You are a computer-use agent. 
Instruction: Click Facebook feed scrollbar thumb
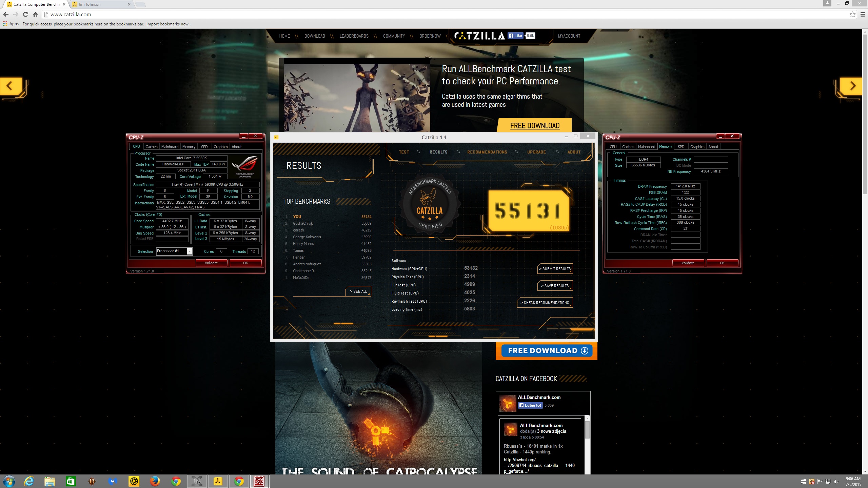[587, 430]
